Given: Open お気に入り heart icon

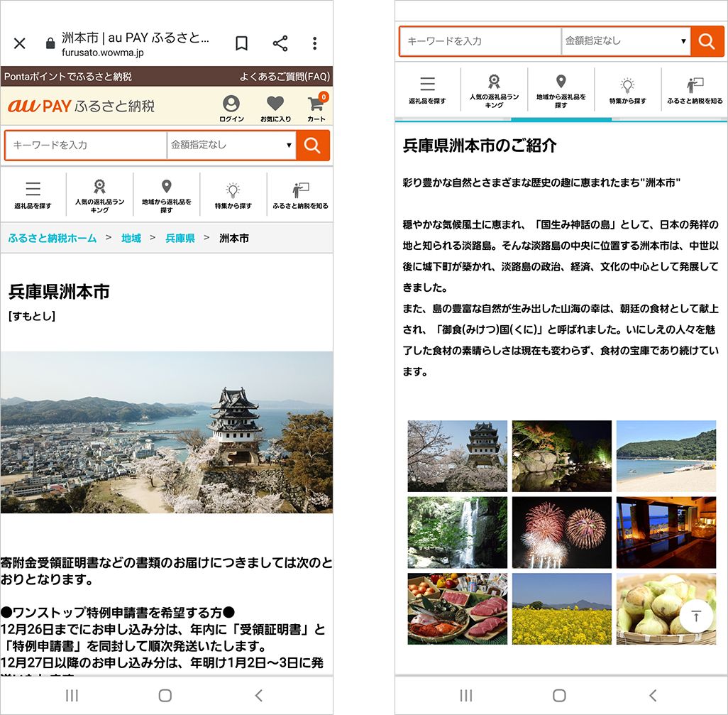Looking at the screenshot, I should coord(275,108).
